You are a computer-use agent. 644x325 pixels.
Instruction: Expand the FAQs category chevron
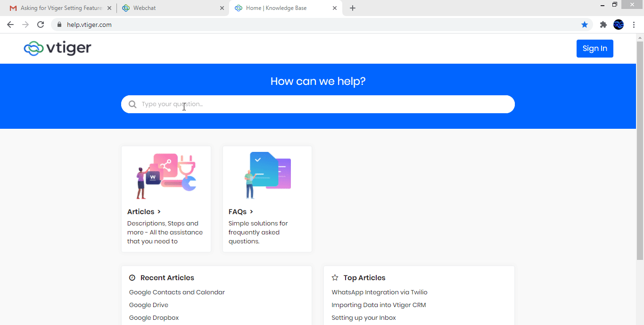[x=252, y=212]
